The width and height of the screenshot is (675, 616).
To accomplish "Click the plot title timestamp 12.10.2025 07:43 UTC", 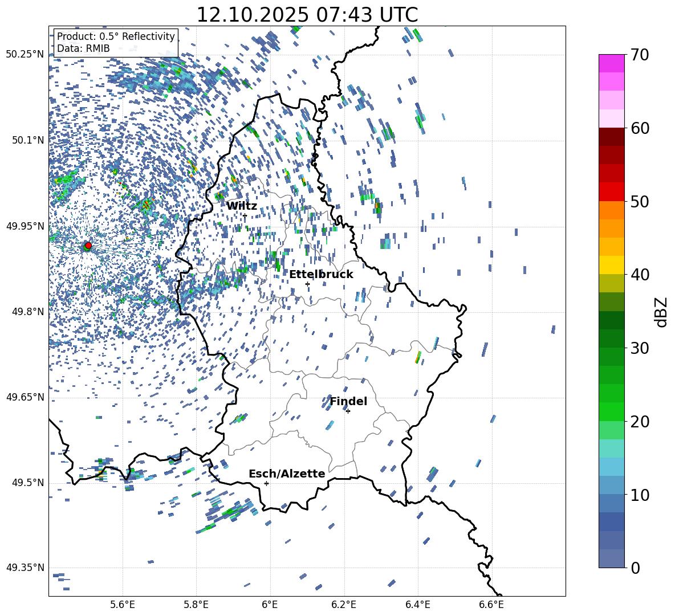I will 307,15.
